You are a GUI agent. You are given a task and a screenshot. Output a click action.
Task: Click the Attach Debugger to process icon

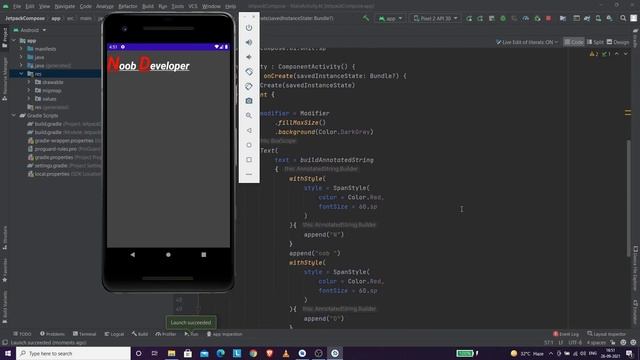point(537,18)
